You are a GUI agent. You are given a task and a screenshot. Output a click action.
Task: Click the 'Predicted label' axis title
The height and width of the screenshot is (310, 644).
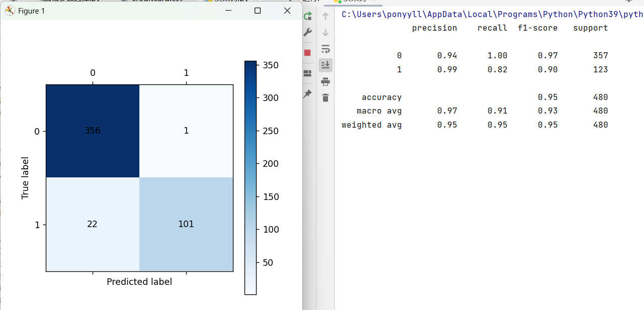point(139,282)
